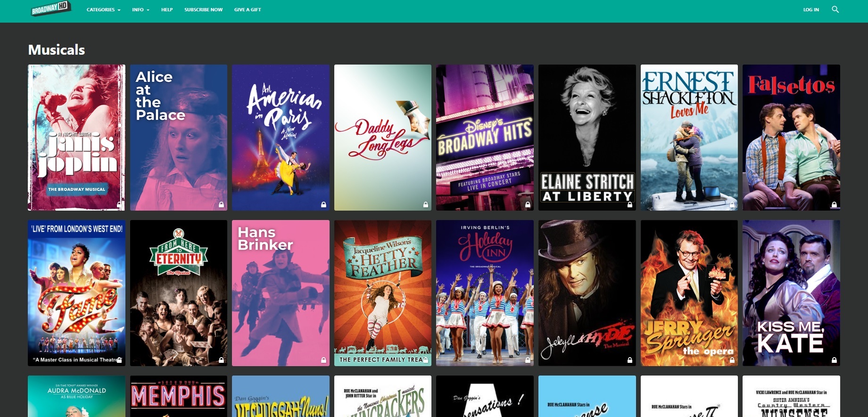Open Alice at the Palace poster

click(x=179, y=138)
